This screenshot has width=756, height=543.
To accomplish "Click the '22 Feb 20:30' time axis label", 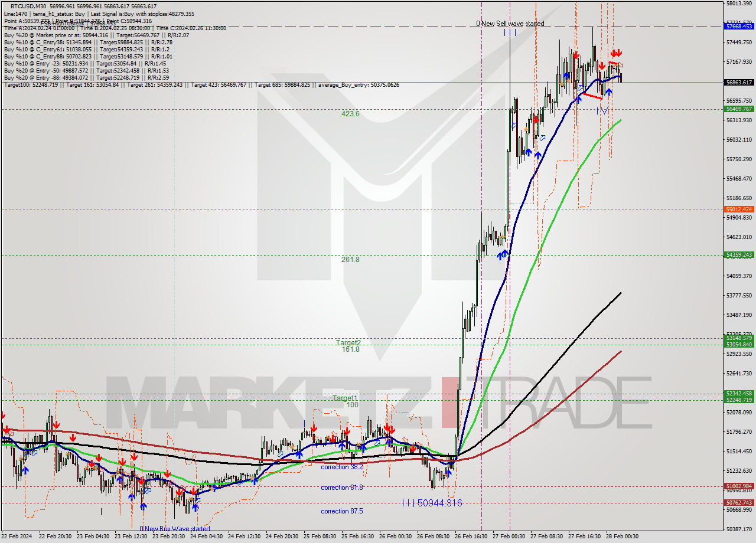I will 55,537.
